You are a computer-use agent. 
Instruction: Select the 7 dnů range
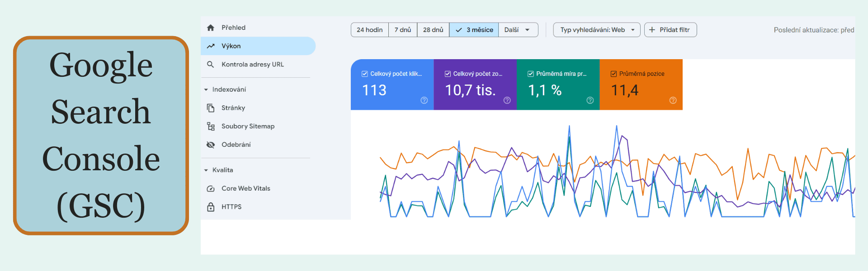click(403, 30)
